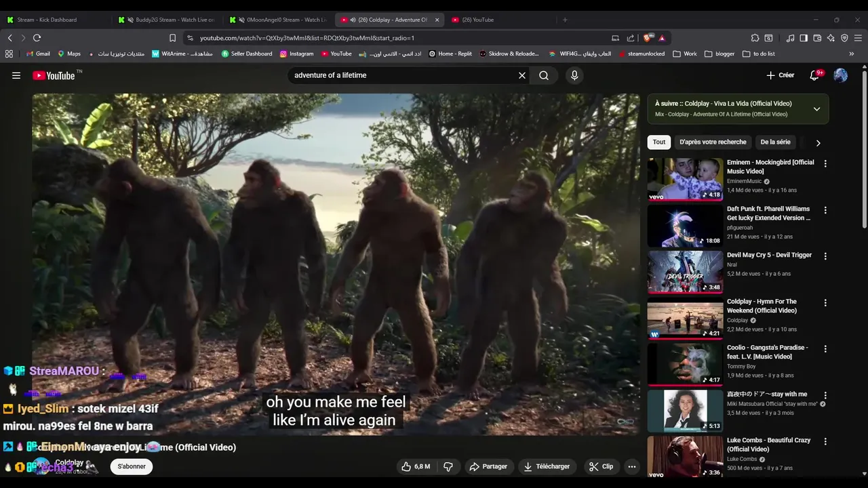
Task: Open the apps grid icon in the bookmarks bar
Action: tap(9, 54)
